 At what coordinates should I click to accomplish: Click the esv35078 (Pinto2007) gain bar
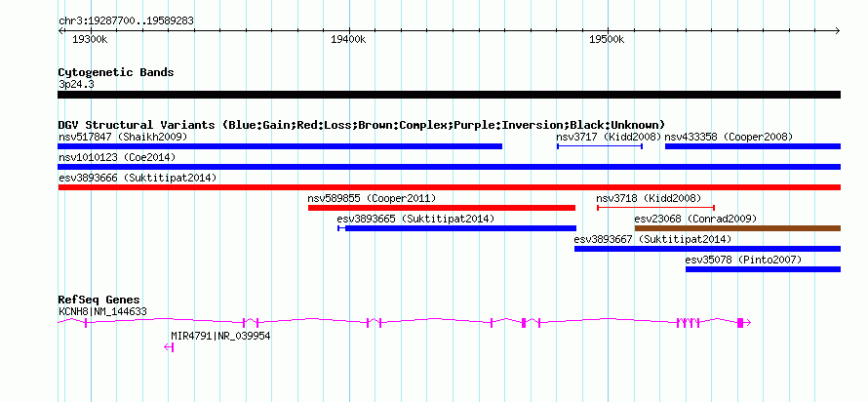pos(763,269)
